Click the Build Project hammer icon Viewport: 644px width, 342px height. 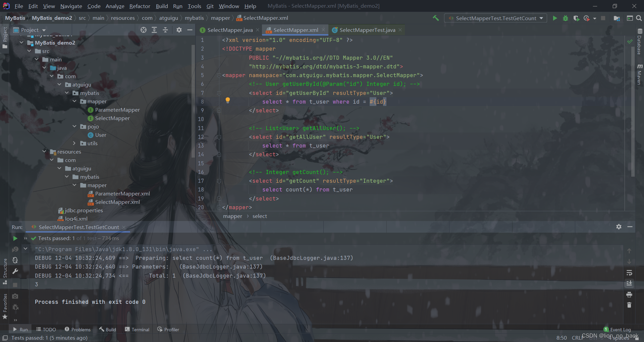436,18
